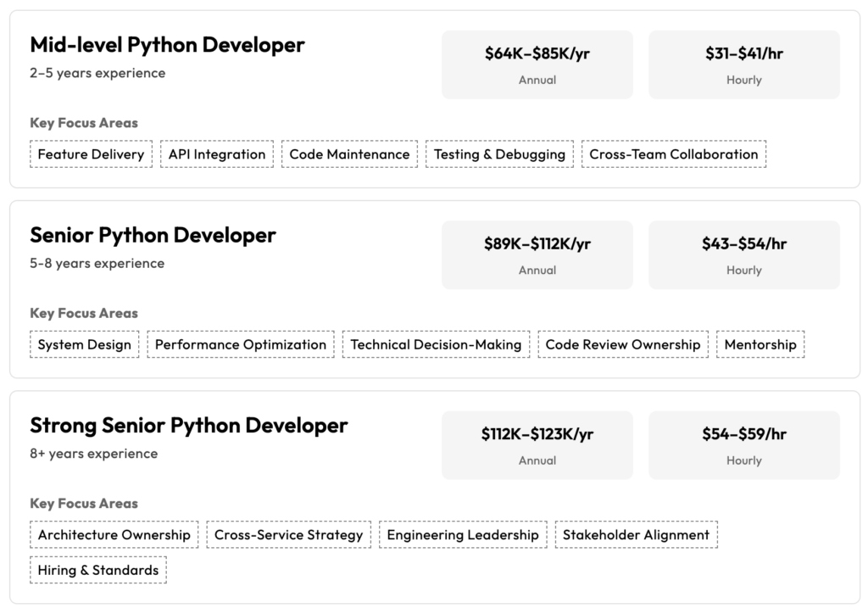This screenshot has height=614, width=868.
Task: Click the Mid-level Python Developer heading
Action: (x=167, y=46)
